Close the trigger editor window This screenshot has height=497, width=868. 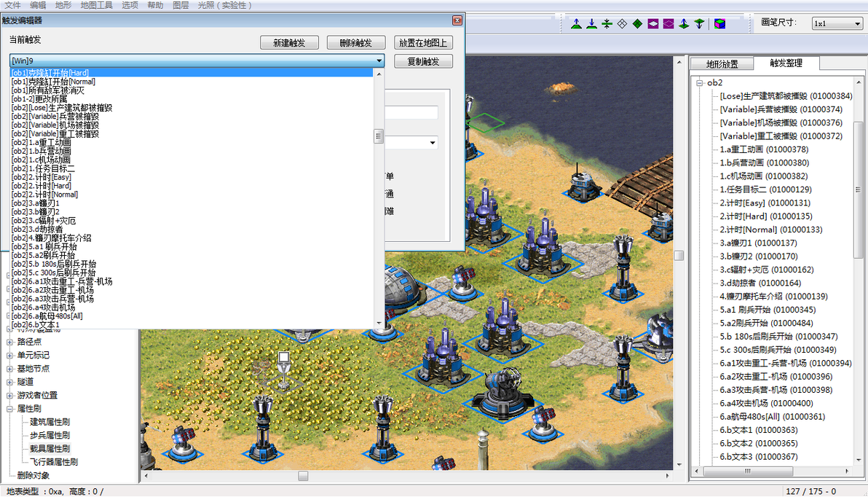457,20
